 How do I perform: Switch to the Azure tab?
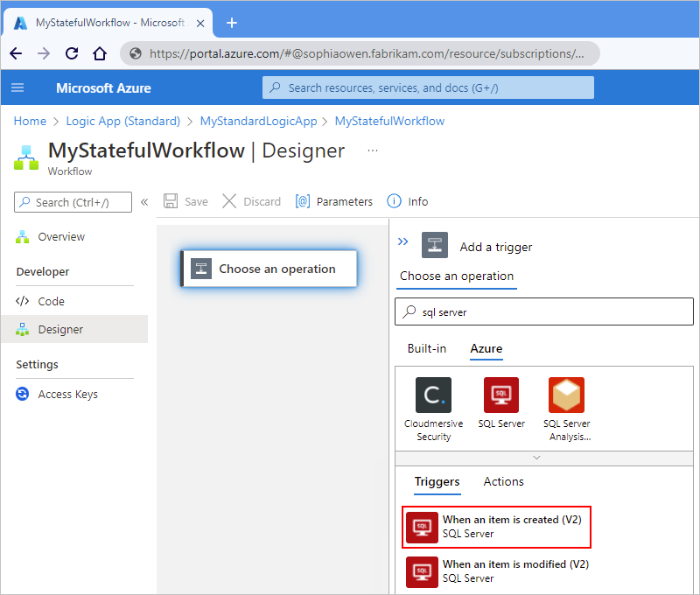coord(486,348)
